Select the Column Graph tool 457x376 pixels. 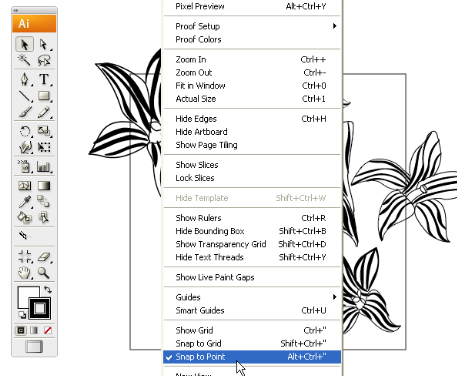click(x=44, y=166)
